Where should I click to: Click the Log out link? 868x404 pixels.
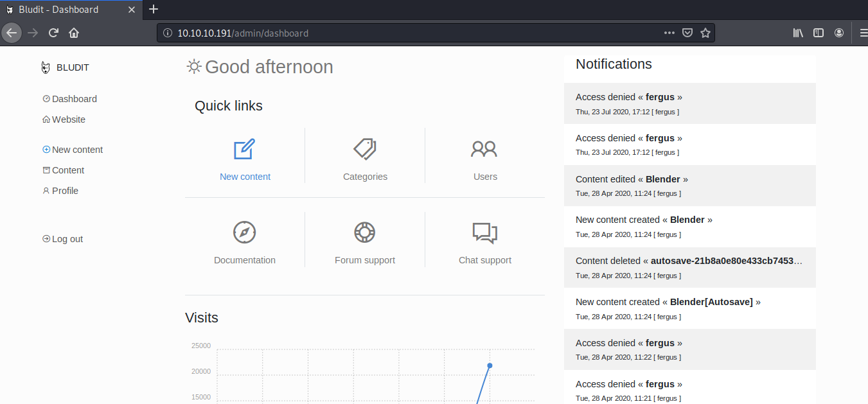[67, 239]
